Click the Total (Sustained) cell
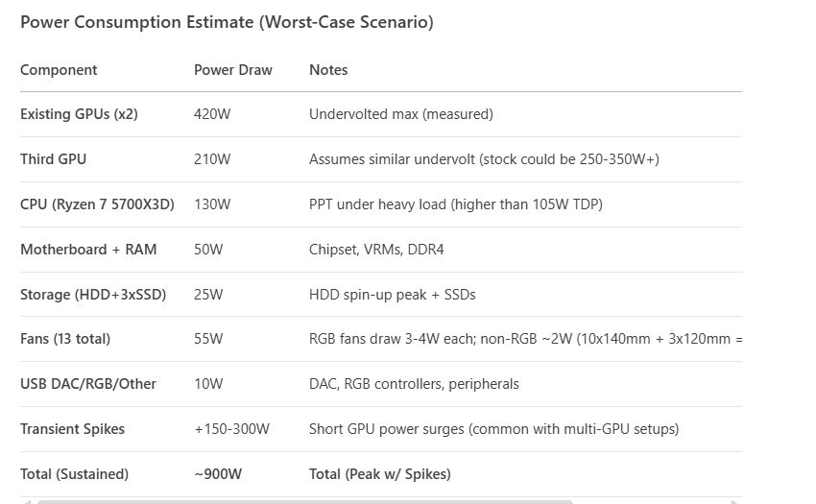 click(74, 474)
